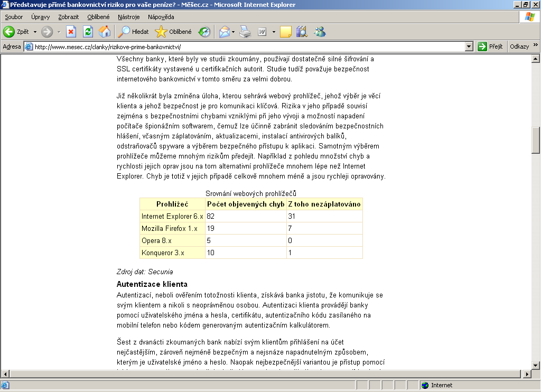Viewport: 541px width, 392px height.
Task: Expand the Mail envelope dropdown arrow
Action: pyautogui.click(x=233, y=32)
